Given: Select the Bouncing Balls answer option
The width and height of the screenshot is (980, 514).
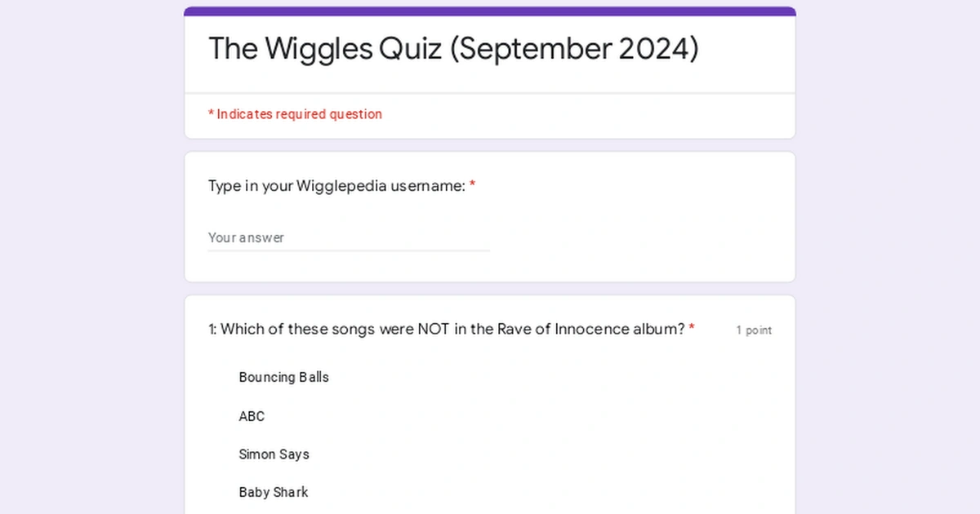Looking at the screenshot, I should coord(283,377).
